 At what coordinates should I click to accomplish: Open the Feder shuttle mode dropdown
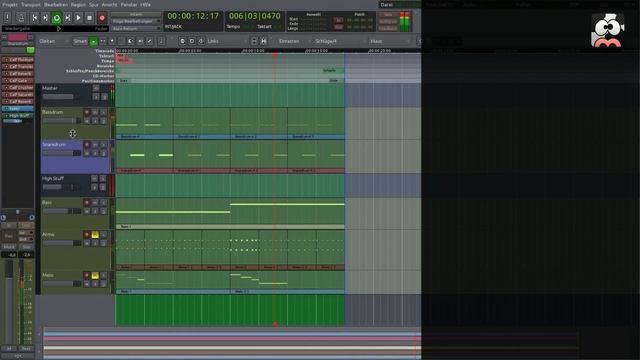click(101, 29)
